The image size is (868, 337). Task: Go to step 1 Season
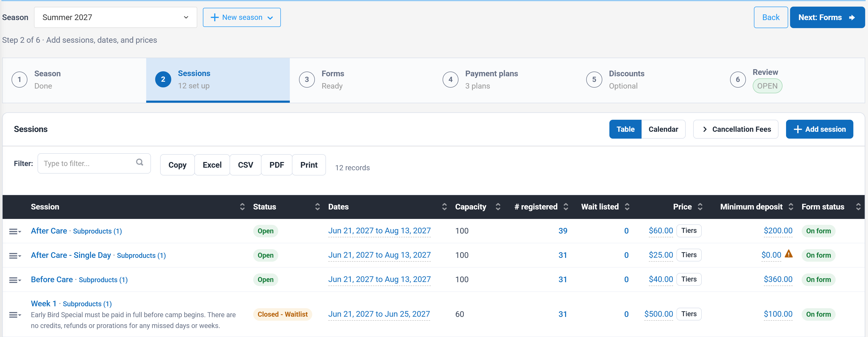[74, 80]
